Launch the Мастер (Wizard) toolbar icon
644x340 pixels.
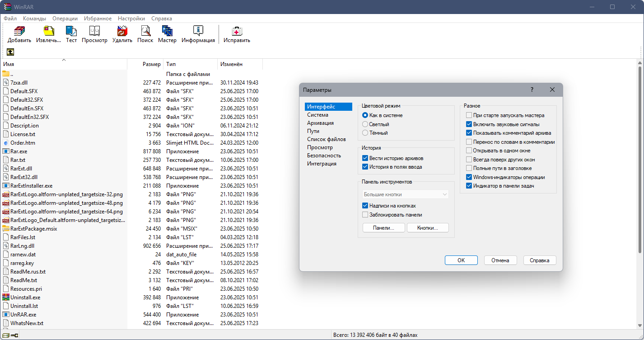[x=167, y=31]
